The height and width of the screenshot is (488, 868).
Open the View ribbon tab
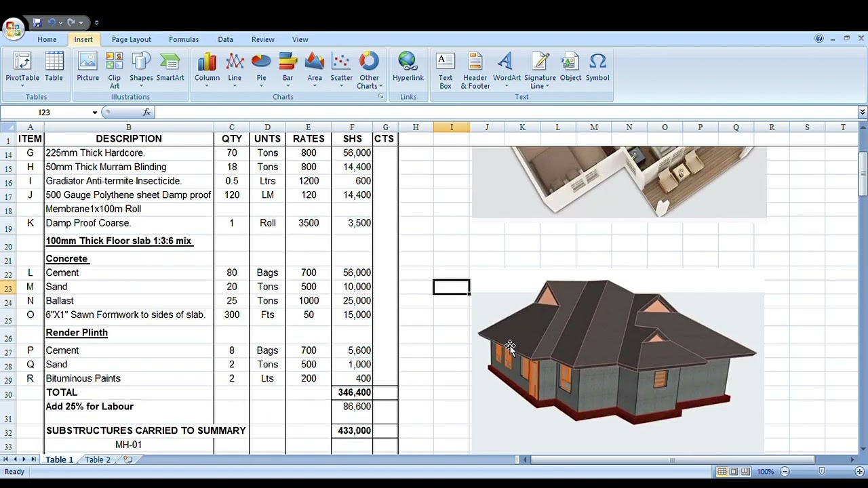pos(300,39)
